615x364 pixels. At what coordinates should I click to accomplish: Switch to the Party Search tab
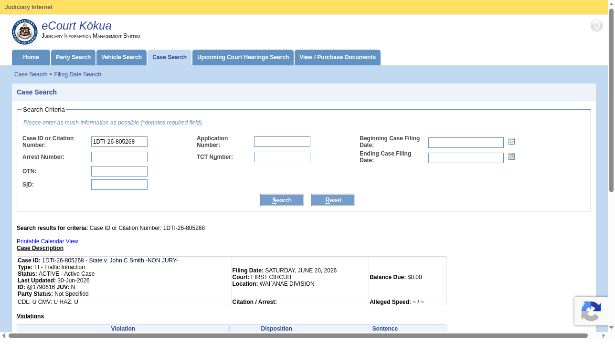[x=73, y=57]
